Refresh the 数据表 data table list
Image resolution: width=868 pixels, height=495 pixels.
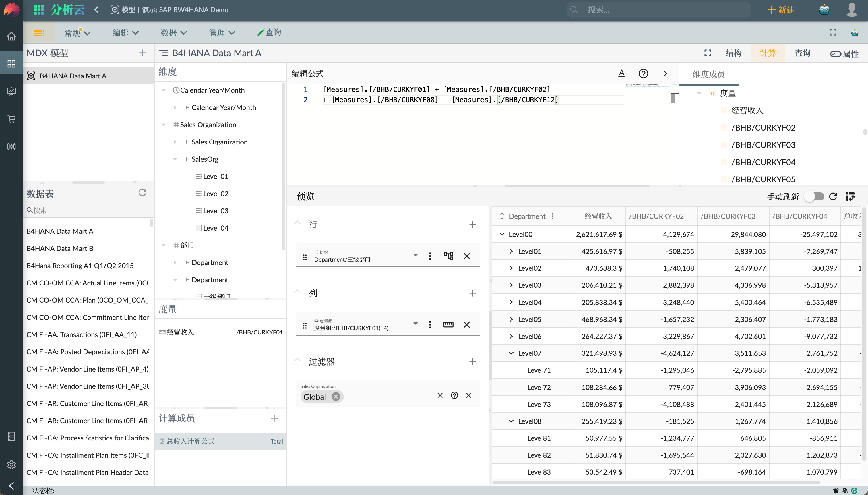[142, 192]
